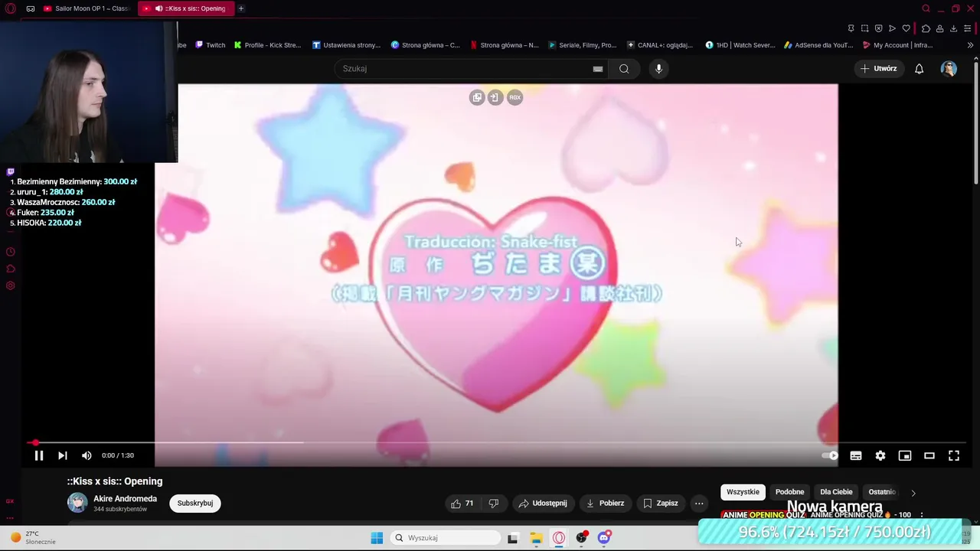The image size is (980, 551).
Task: Open the Windows Start menu
Action: point(377,538)
